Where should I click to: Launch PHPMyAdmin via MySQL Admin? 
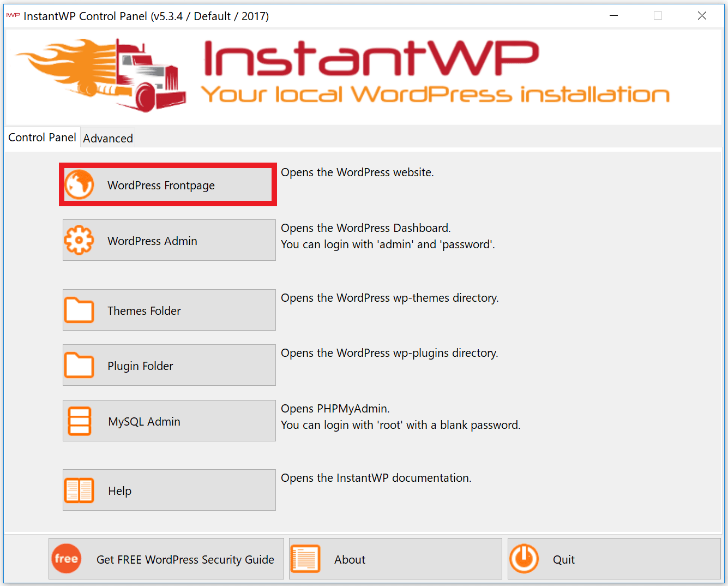(x=169, y=421)
